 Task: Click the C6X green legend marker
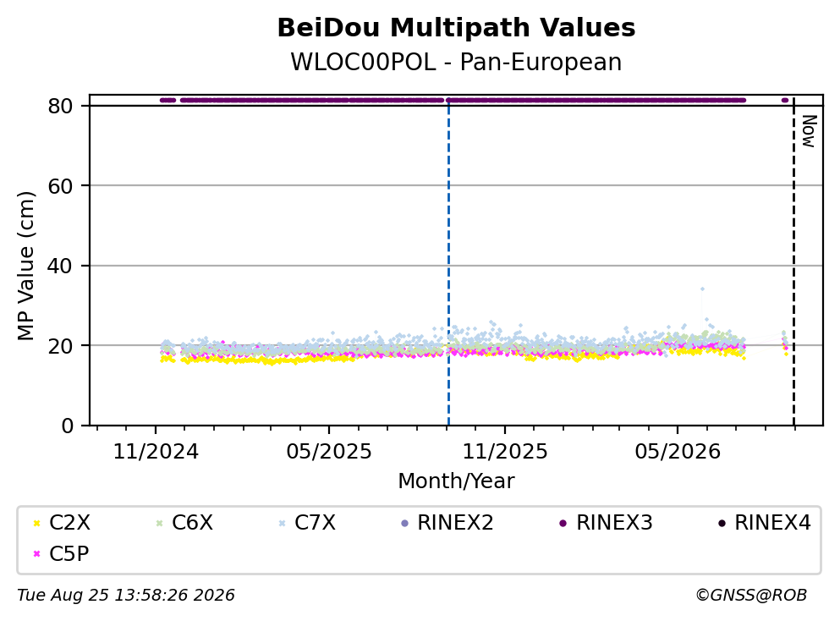159,524
